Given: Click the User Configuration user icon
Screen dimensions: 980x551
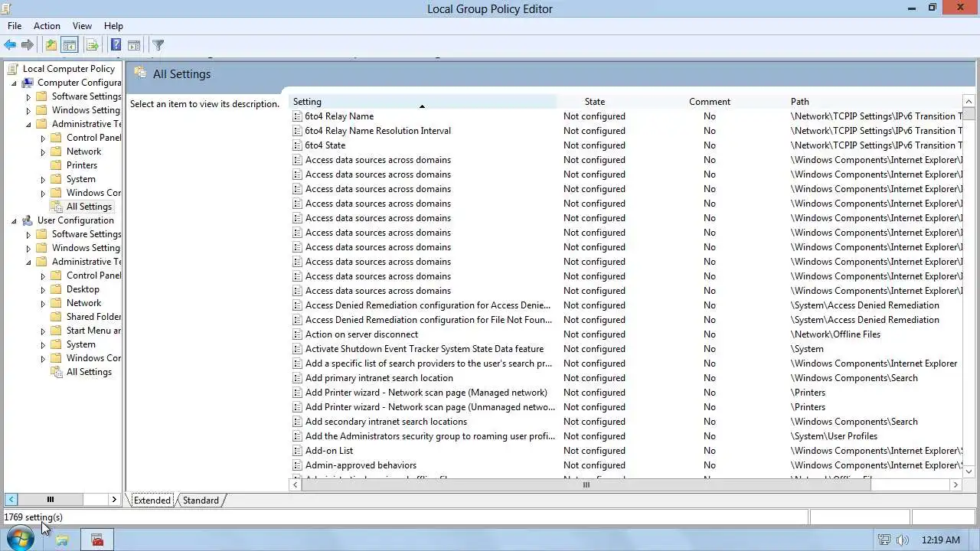Looking at the screenshot, I should point(28,220).
